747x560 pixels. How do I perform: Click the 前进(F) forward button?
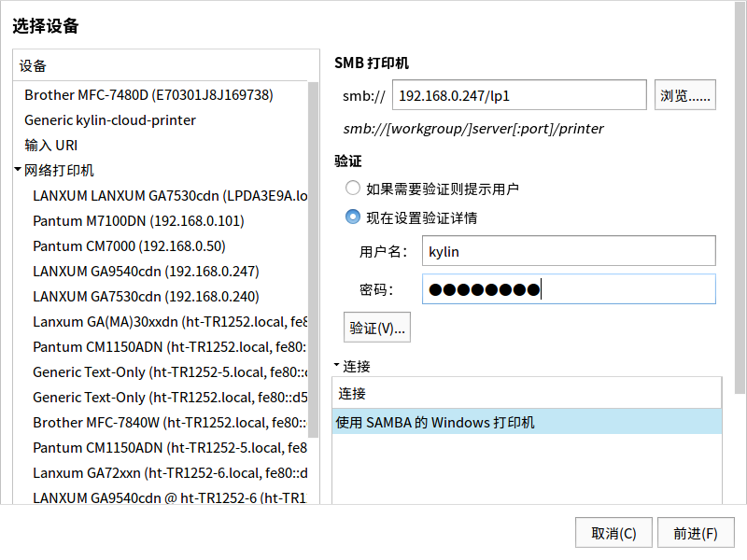[696, 533]
